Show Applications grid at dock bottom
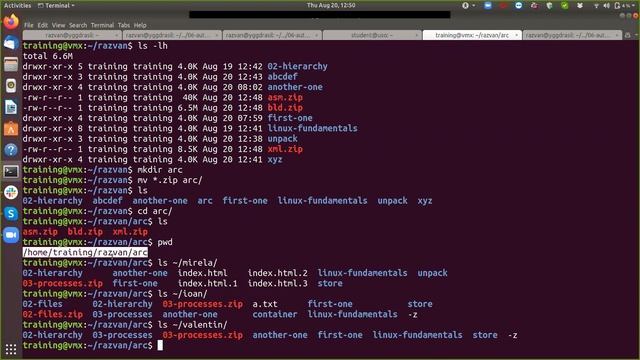 coord(11,349)
